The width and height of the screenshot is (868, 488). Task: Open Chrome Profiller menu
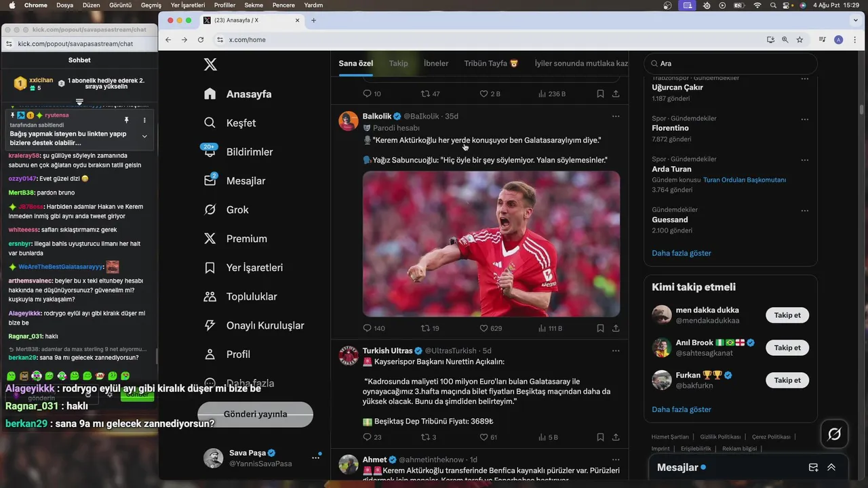(224, 5)
